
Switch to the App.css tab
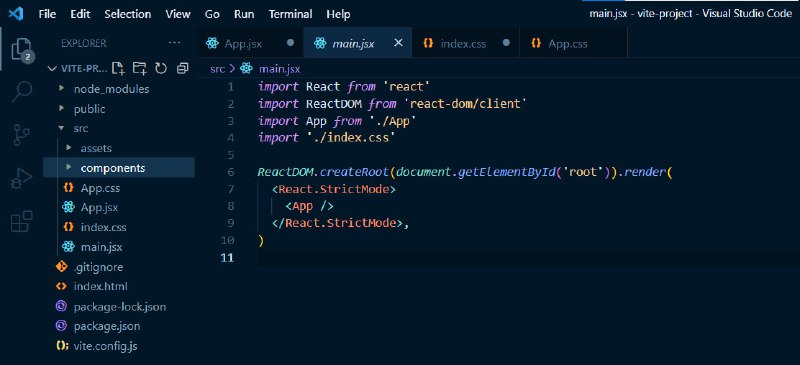[x=573, y=43]
